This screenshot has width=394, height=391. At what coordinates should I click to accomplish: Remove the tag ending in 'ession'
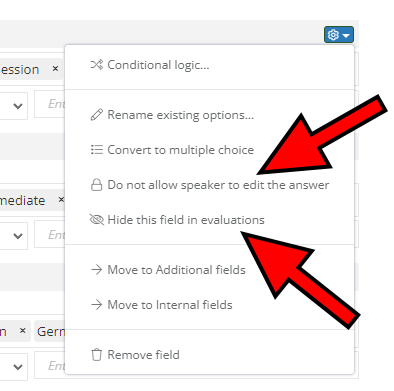55,69
